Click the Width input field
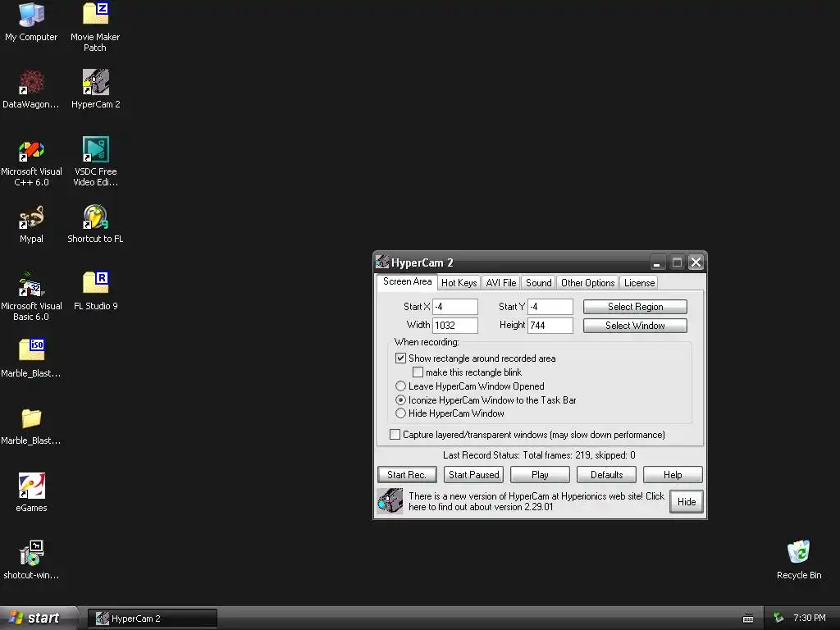The image size is (840, 630). pos(455,325)
